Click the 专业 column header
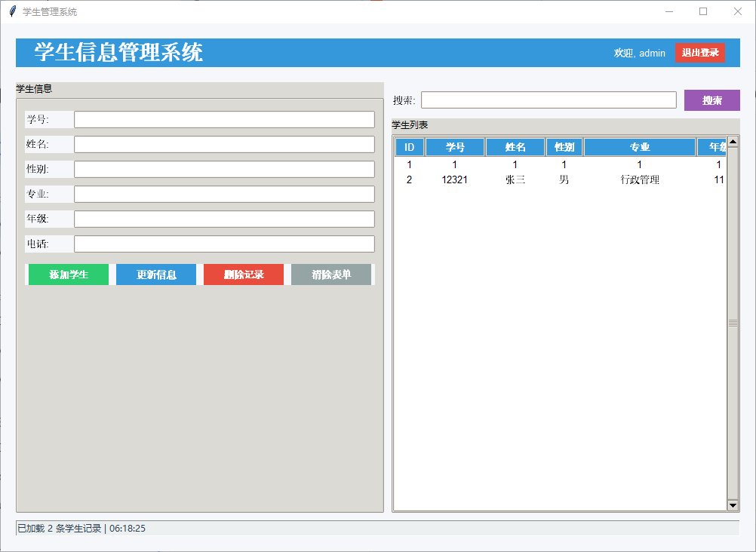Image resolution: width=756 pixels, height=552 pixels. [x=639, y=146]
